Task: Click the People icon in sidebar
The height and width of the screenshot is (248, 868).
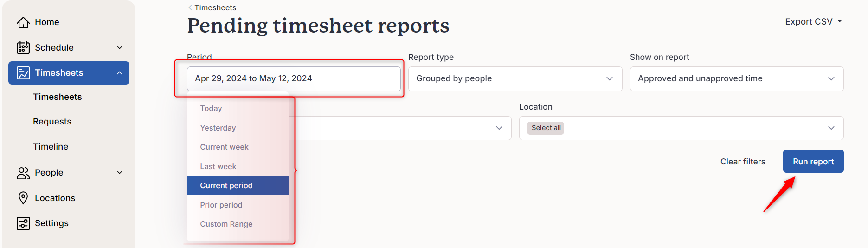Action: [x=23, y=173]
